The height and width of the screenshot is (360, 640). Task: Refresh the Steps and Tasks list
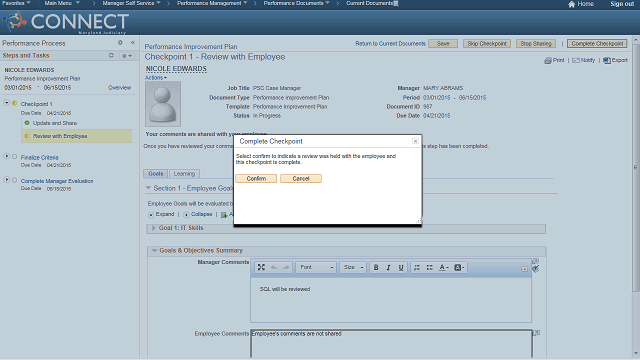111,55
